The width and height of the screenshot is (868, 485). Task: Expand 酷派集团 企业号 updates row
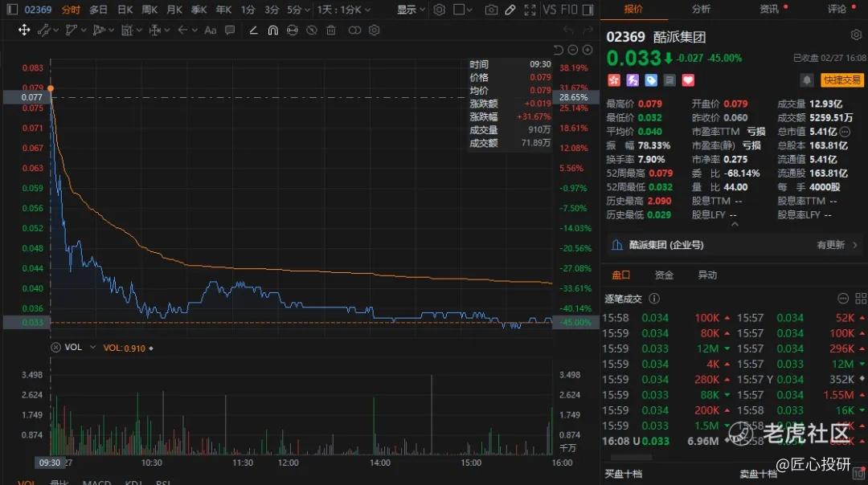tap(734, 245)
